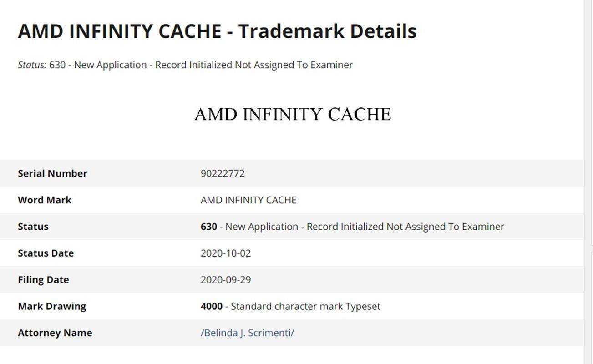Click the bold 630 status code
This screenshot has width=593, height=364.
click(208, 227)
